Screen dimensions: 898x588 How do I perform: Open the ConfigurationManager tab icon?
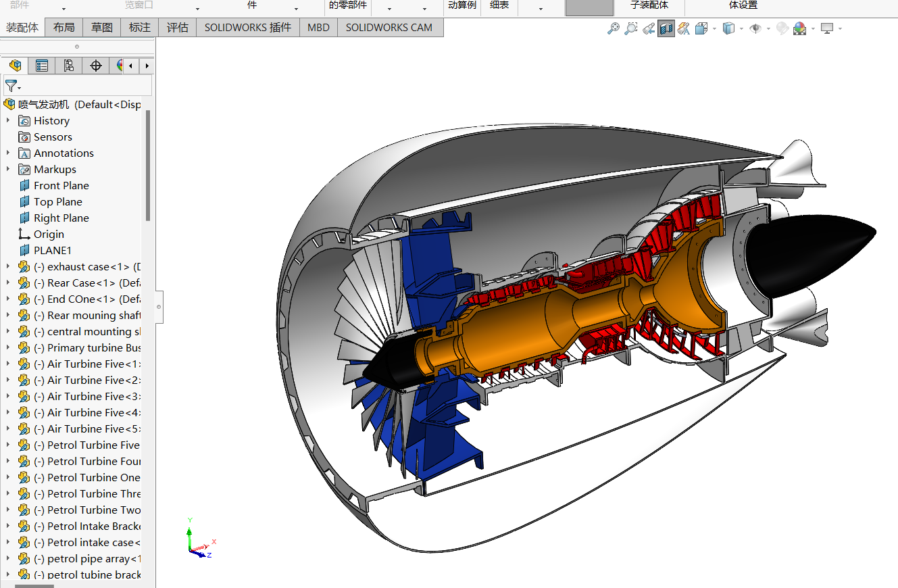[68, 66]
